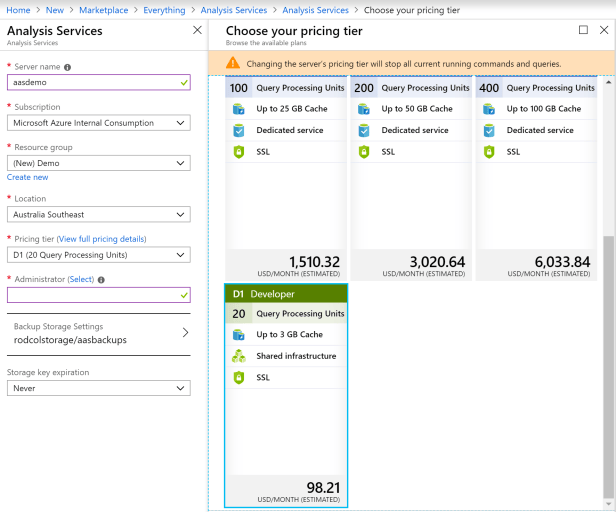Click cache icon in the 50 GB plan
Screen dimensions: 616x512
pyautogui.click(x=364, y=109)
